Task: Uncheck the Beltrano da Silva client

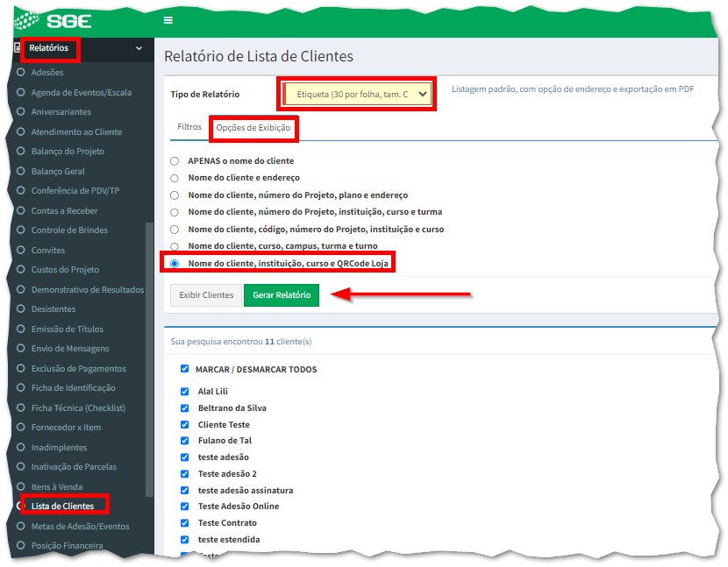Action: coord(185,408)
